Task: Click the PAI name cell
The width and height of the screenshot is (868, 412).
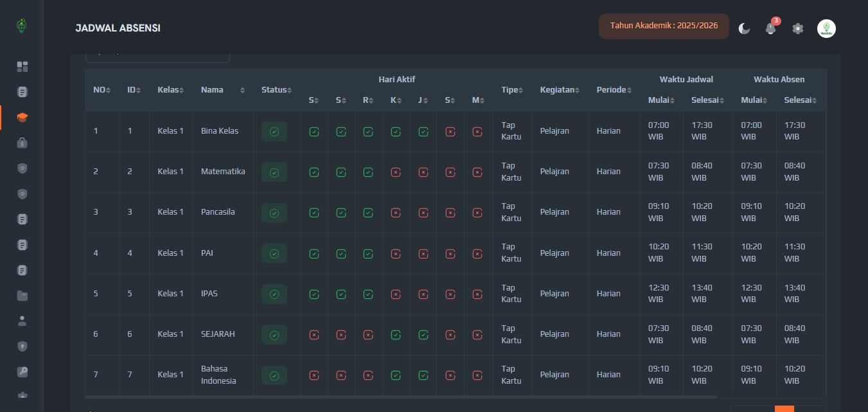Action: pyautogui.click(x=223, y=253)
